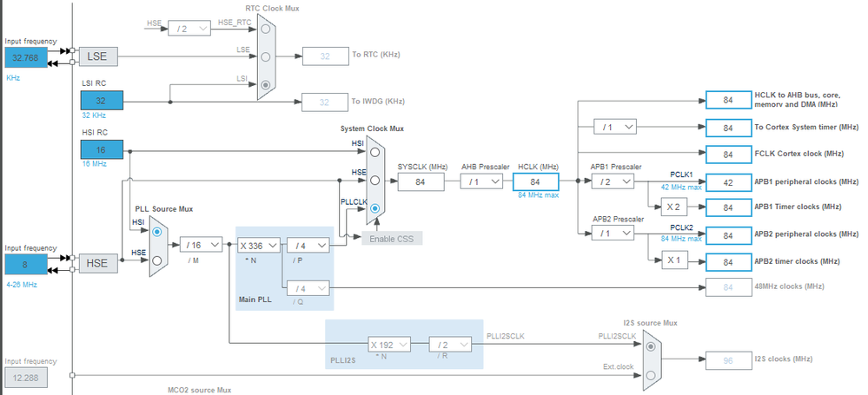Edit the HSE input frequency 8 field
Viewport: 868px width, 395px height.
click(25, 265)
